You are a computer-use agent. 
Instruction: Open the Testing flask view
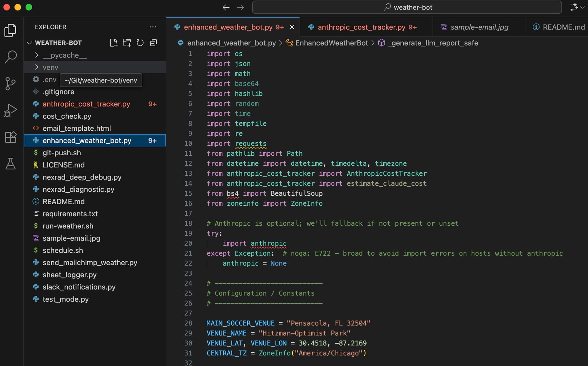tap(11, 164)
